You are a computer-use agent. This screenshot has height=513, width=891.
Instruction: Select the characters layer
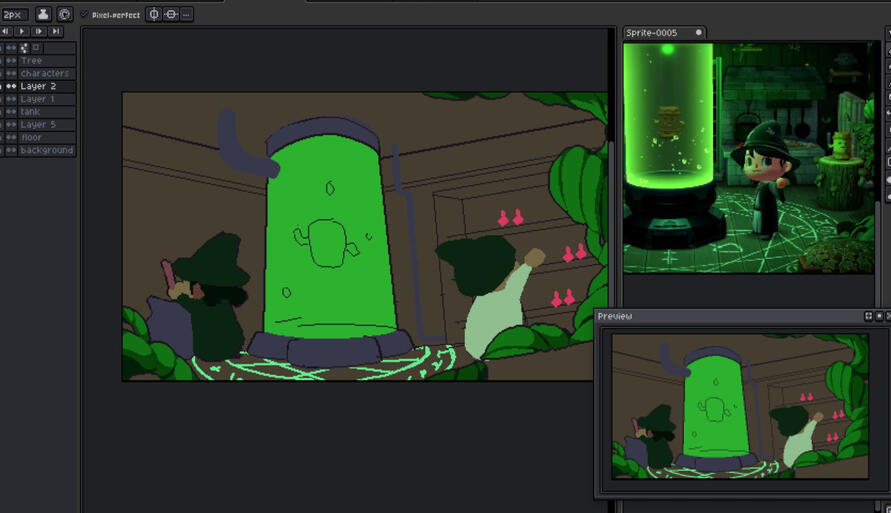pos(45,73)
